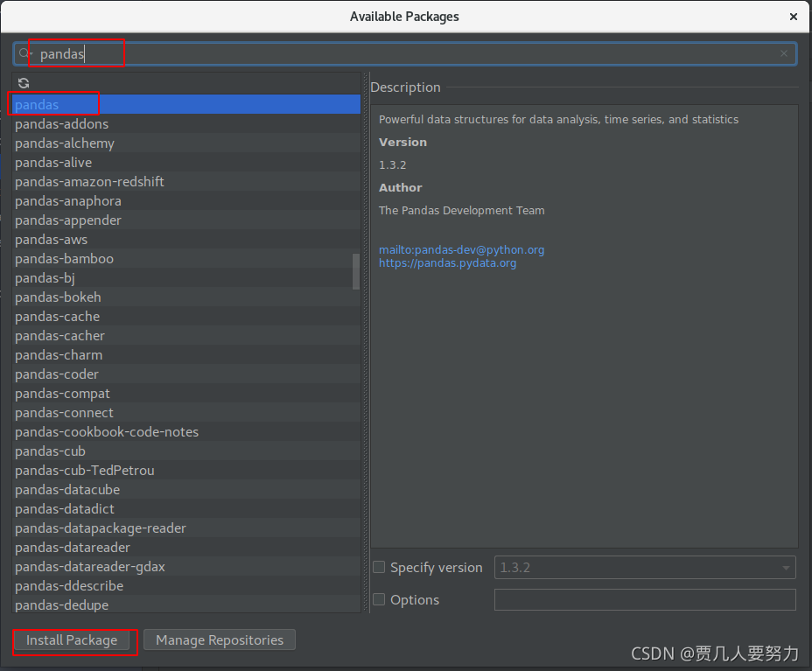
Task: Close the Available Packages dialog
Action: pyautogui.click(x=793, y=17)
